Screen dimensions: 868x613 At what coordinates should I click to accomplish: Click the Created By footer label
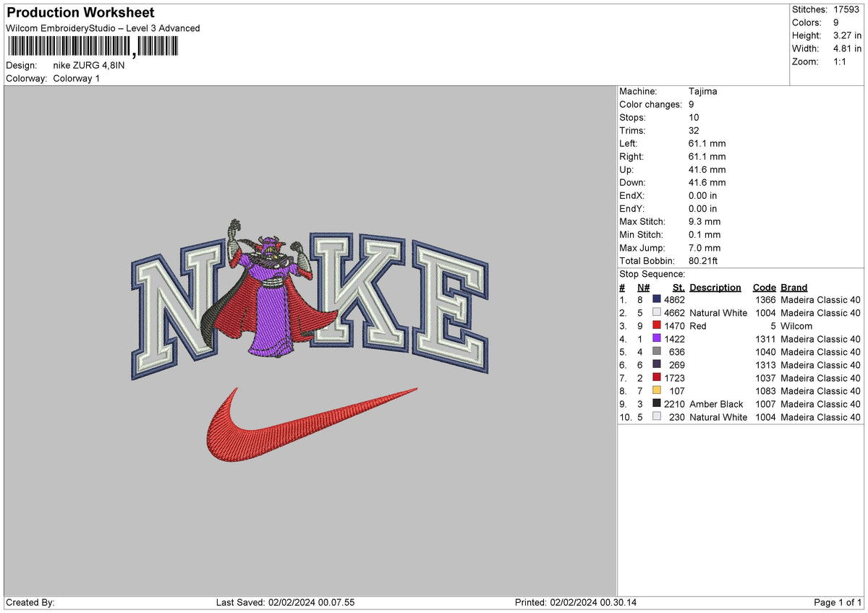pyautogui.click(x=30, y=603)
